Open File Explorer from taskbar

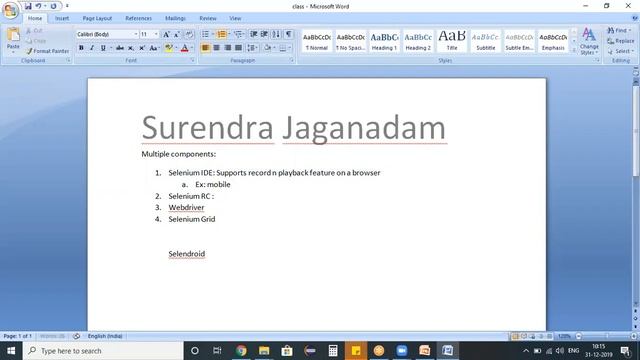point(264,351)
